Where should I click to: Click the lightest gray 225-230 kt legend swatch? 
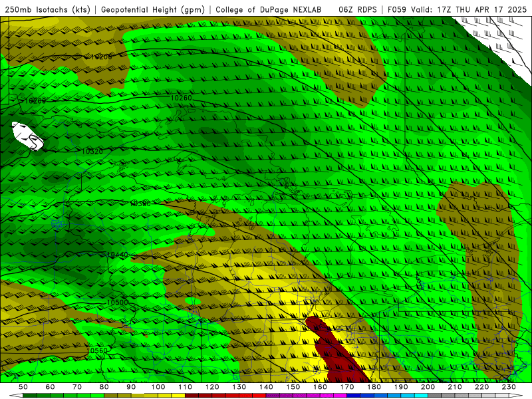tap(502, 396)
